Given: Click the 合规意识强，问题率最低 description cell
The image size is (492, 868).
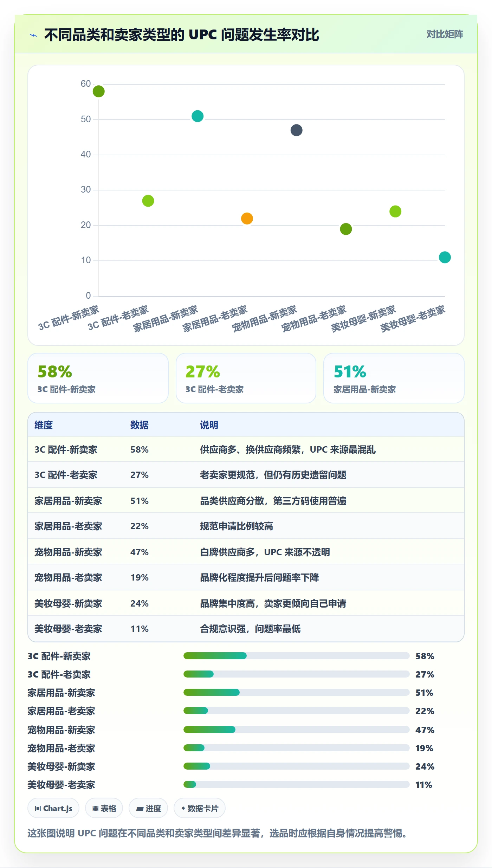Looking at the screenshot, I should [x=250, y=629].
